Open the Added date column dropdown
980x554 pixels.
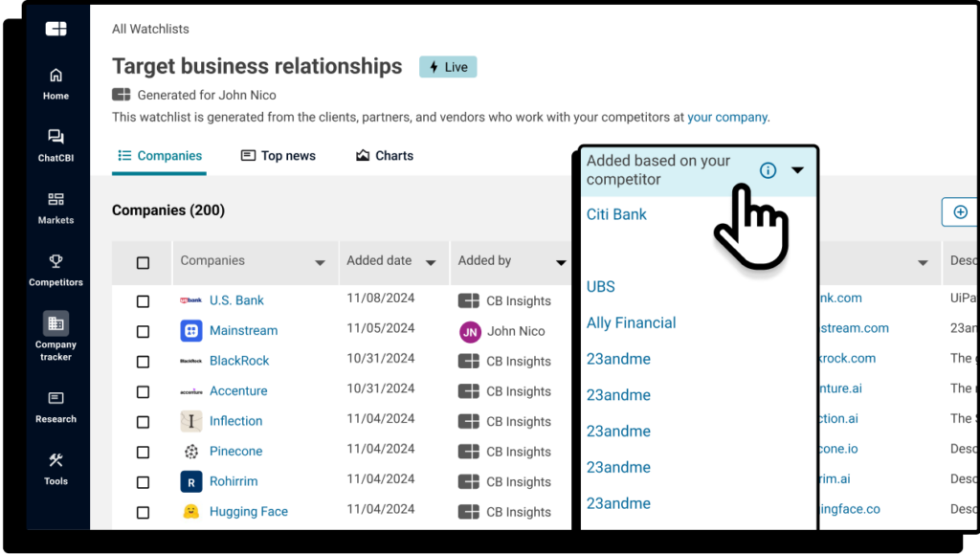(x=431, y=262)
